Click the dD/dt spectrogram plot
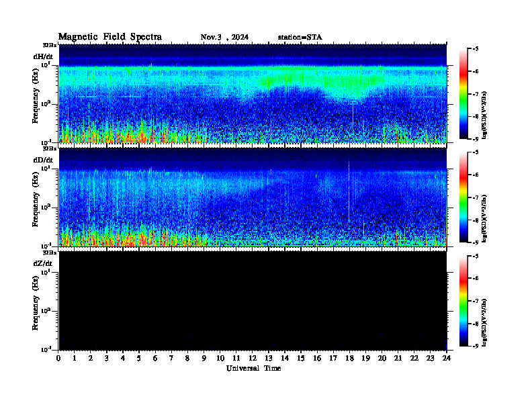Screen dimensions: 532x411 (253, 197)
